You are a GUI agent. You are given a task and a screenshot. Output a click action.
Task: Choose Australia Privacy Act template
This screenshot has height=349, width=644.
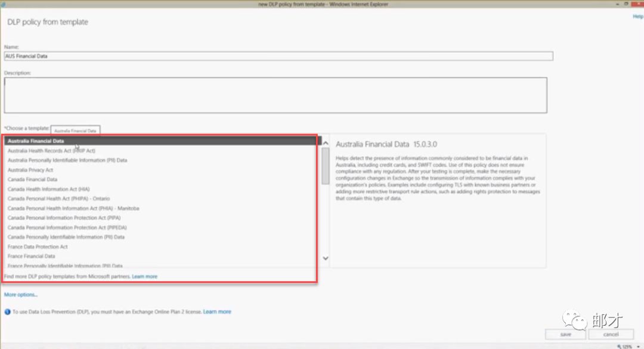[30, 170]
